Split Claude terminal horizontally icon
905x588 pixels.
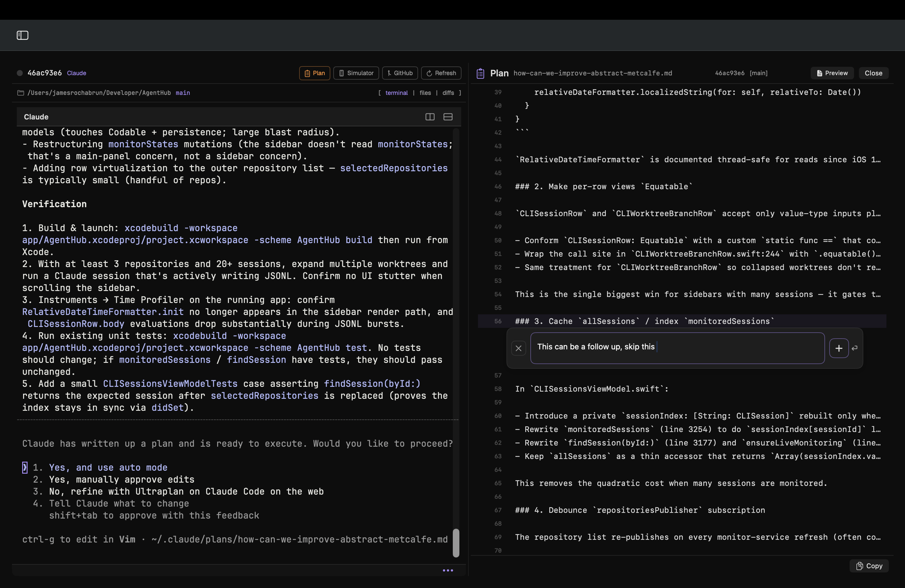click(x=448, y=117)
